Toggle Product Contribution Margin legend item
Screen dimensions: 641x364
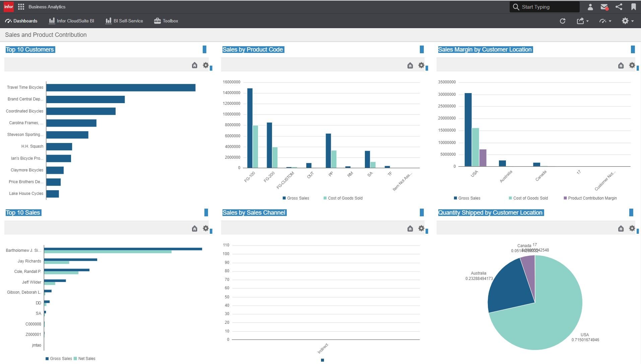pyautogui.click(x=590, y=198)
